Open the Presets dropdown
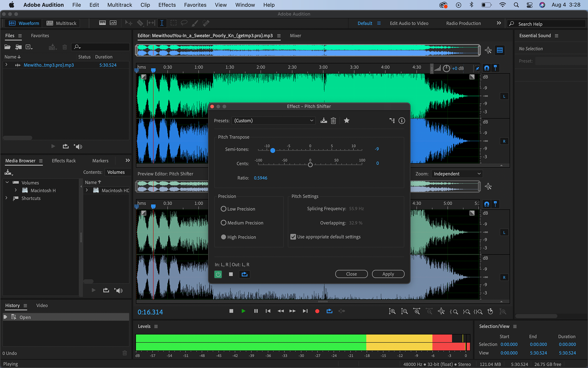 point(273,121)
